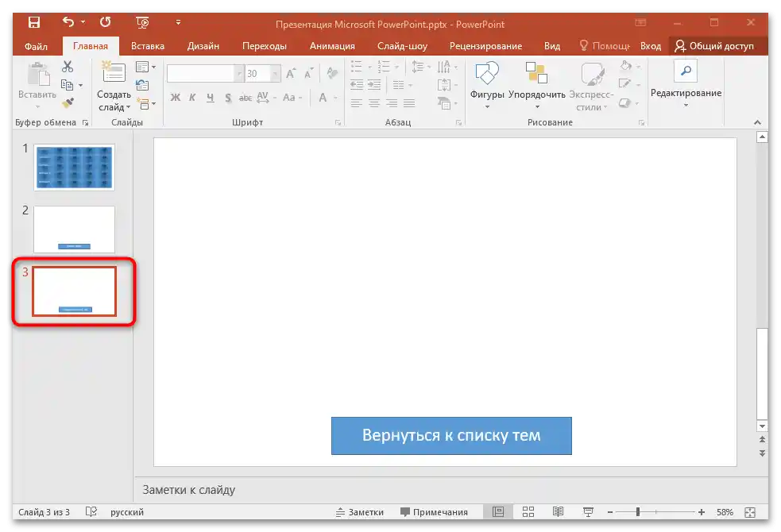
Task: Select slide 1 thumbnail in the panel
Action: point(73,168)
